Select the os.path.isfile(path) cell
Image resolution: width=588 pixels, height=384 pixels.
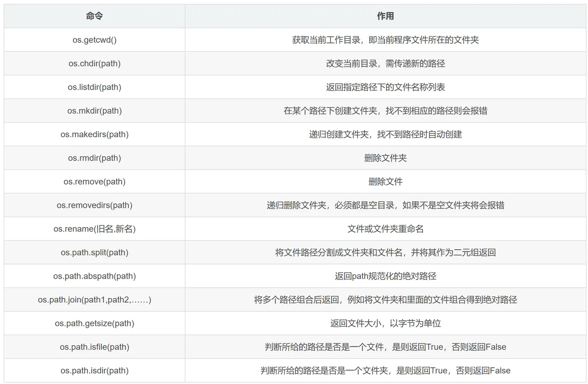coord(94,347)
